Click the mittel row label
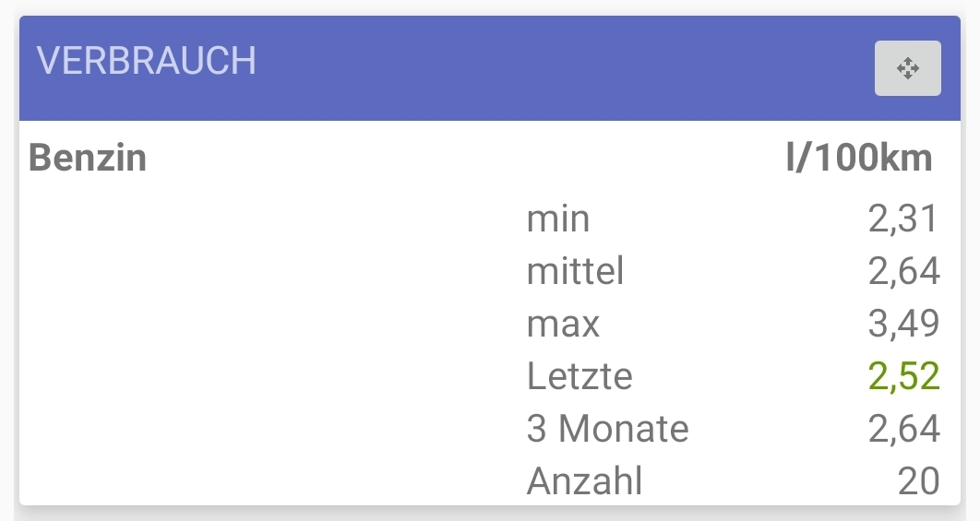The width and height of the screenshot is (980, 521). [x=575, y=271]
